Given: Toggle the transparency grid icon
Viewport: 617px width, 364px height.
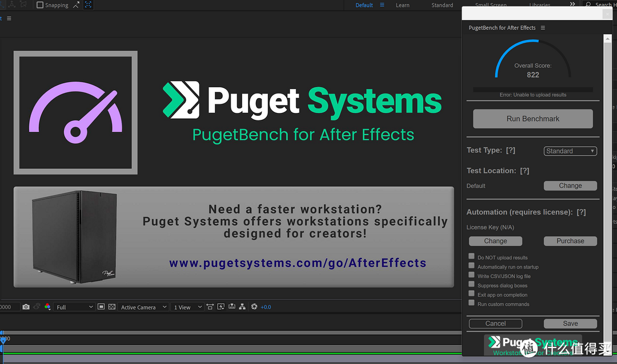Looking at the screenshot, I should click(x=112, y=306).
